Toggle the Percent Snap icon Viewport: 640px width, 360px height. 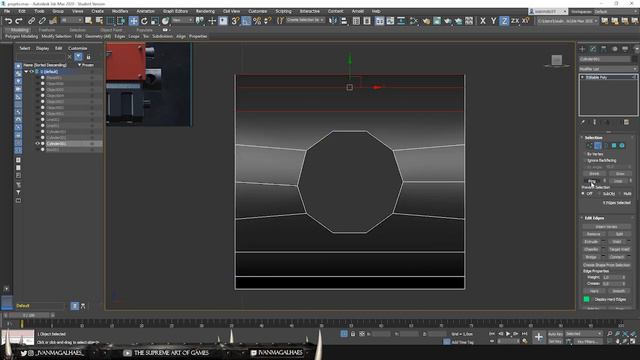pyautogui.click(x=257, y=20)
